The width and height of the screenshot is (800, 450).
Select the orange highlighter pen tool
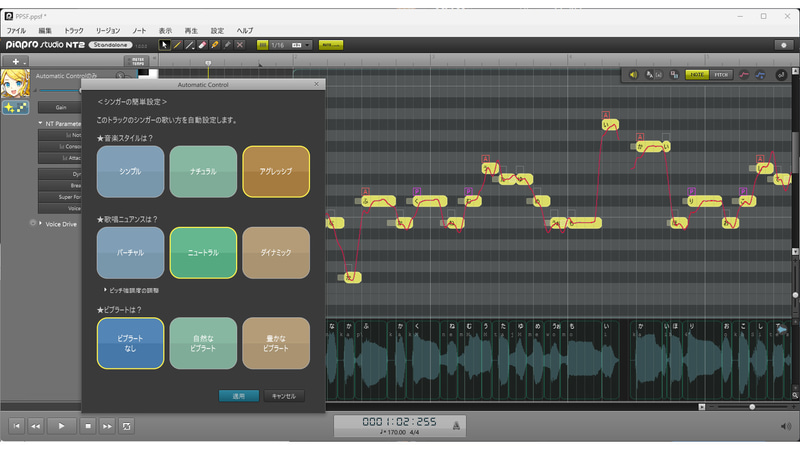[214, 45]
